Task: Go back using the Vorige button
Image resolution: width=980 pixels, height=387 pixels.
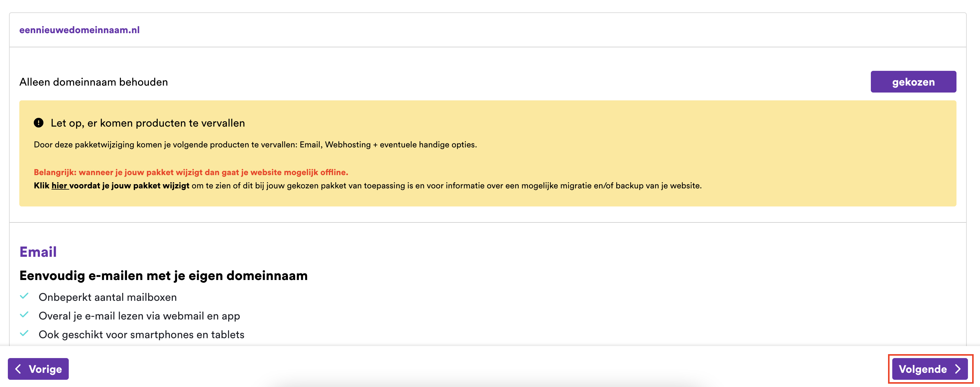Action: [38, 369]
